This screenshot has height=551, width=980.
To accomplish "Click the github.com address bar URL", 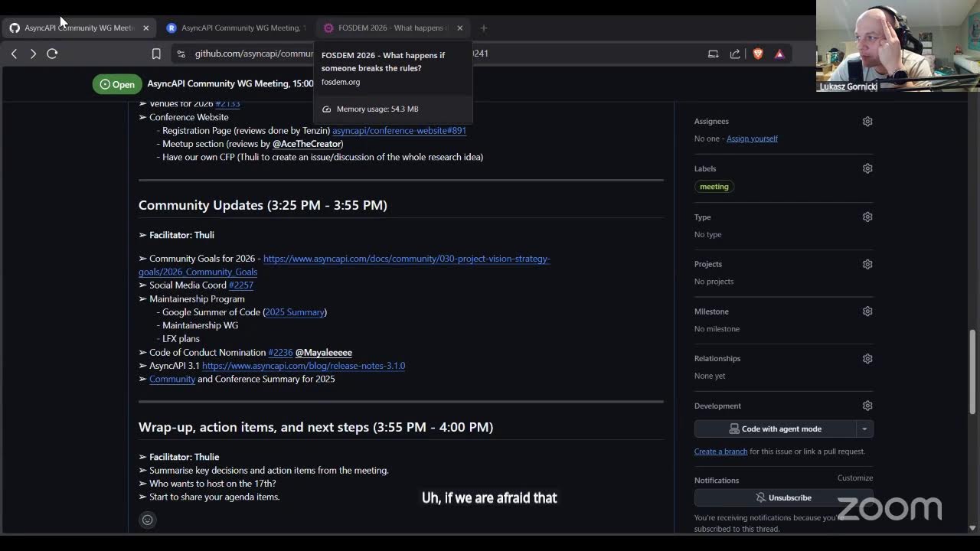I will [x=254, y=54].
